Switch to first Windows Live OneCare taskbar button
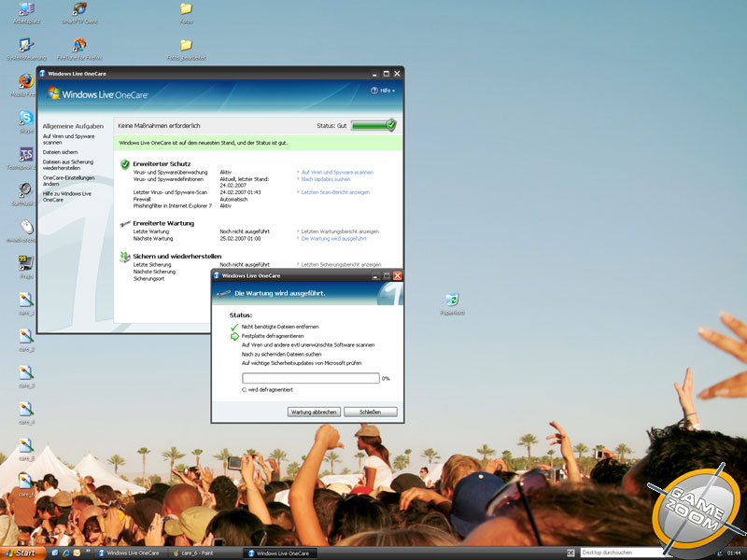 (128, 553)
